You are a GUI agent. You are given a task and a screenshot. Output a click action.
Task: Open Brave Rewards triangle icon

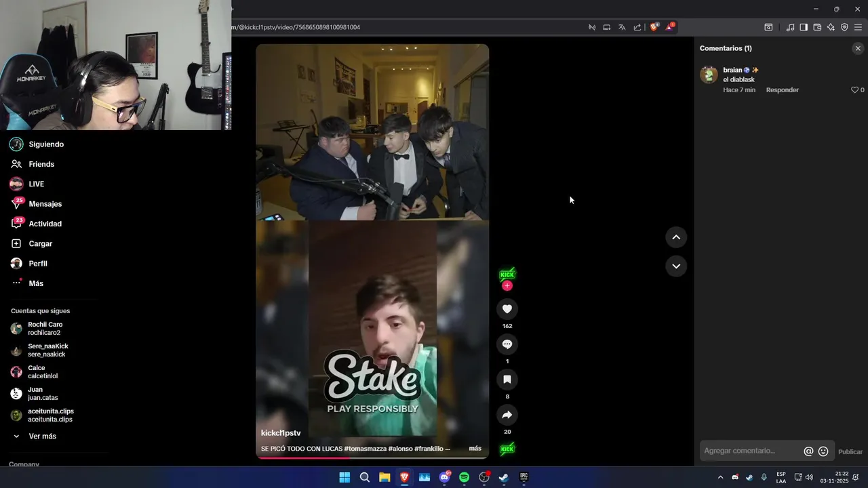pos(670,27)
